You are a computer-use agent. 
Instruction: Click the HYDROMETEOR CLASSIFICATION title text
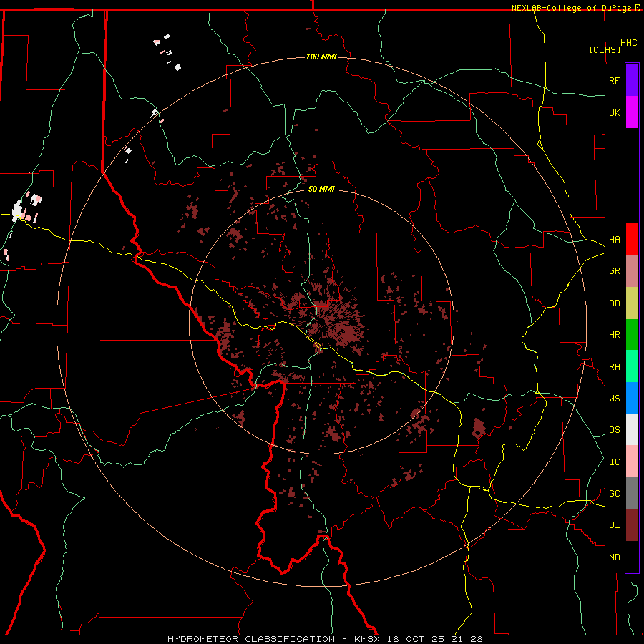(x=251, y=639)
